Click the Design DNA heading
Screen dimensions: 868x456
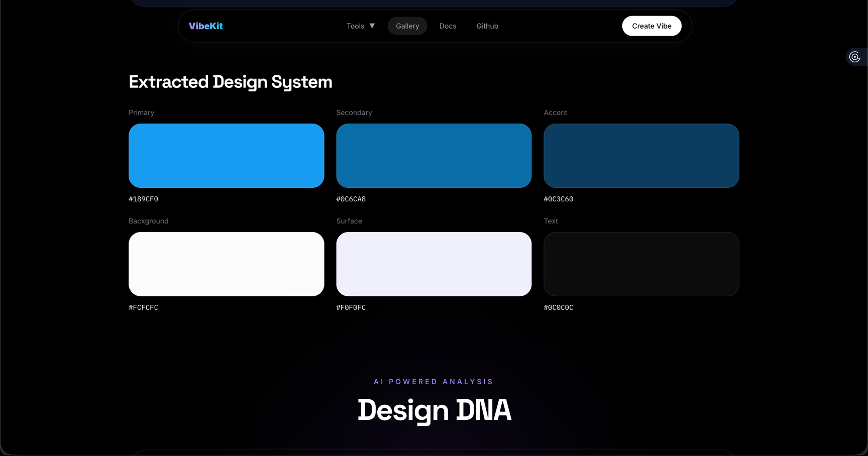tap(434, 410)
